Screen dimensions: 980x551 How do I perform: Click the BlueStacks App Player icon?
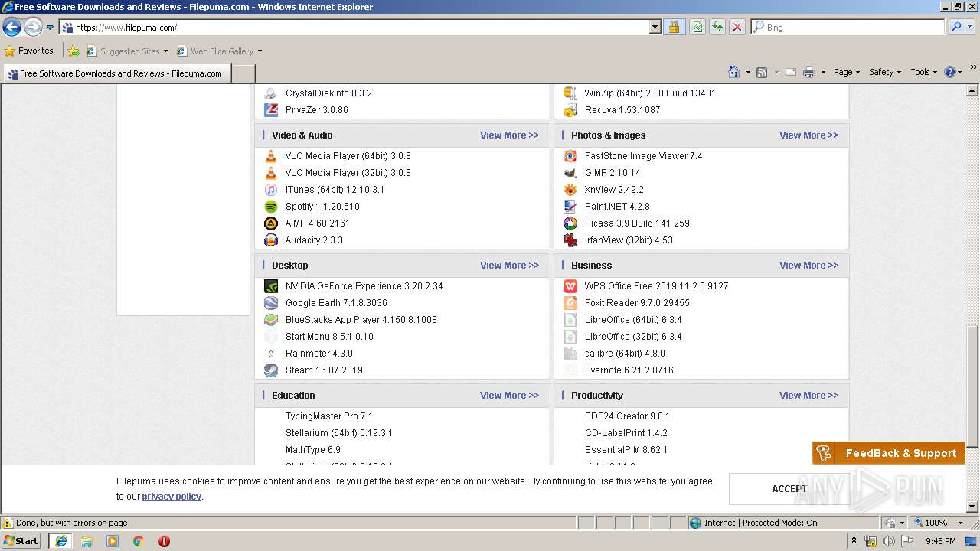coord(270,320)
